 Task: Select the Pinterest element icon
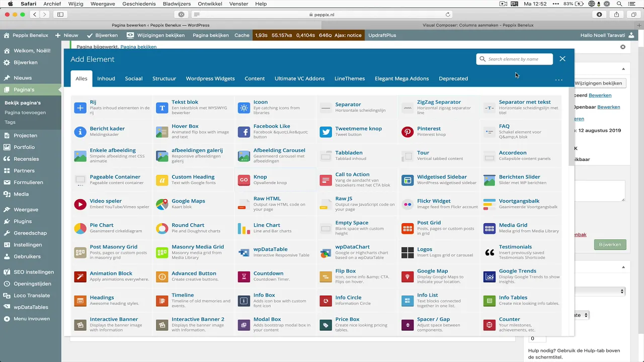(408, 132)
